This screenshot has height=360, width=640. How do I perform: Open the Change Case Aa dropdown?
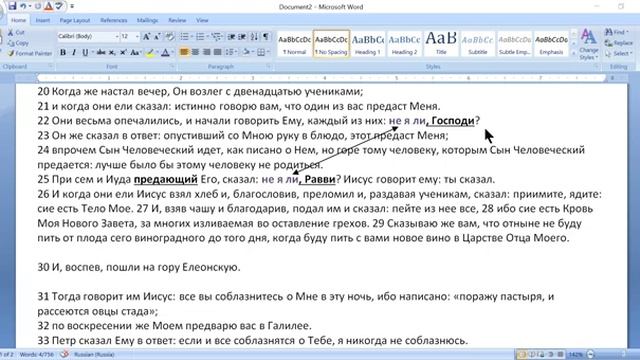(x=135, y=52)
